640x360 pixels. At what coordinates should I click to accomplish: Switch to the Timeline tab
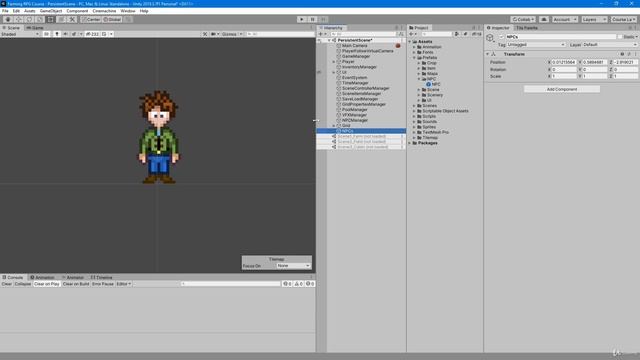click(x=101, y=277)
